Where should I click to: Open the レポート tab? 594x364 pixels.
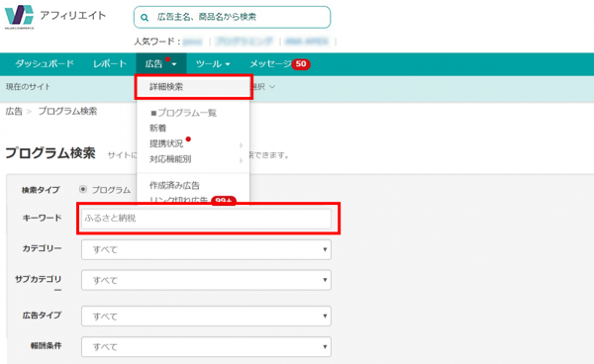click(110, 63)
